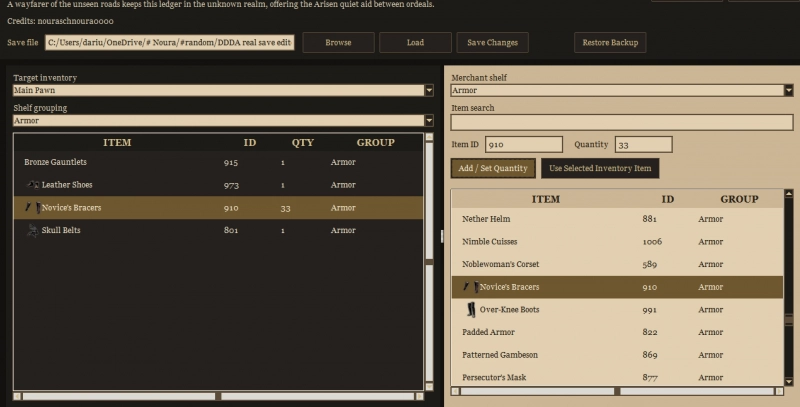Click Save Changes button

[x=492, y=43]
